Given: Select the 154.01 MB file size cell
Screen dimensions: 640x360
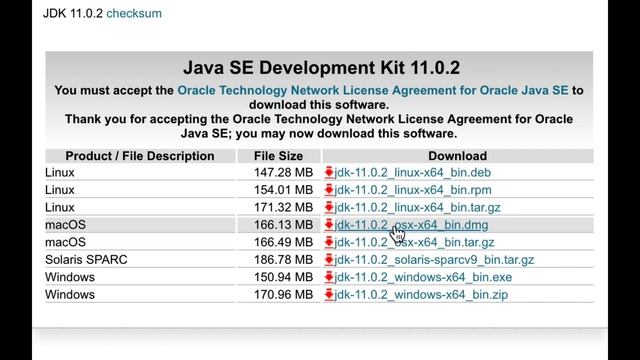Looking at the screenshot, I should (x=279, y=190).
